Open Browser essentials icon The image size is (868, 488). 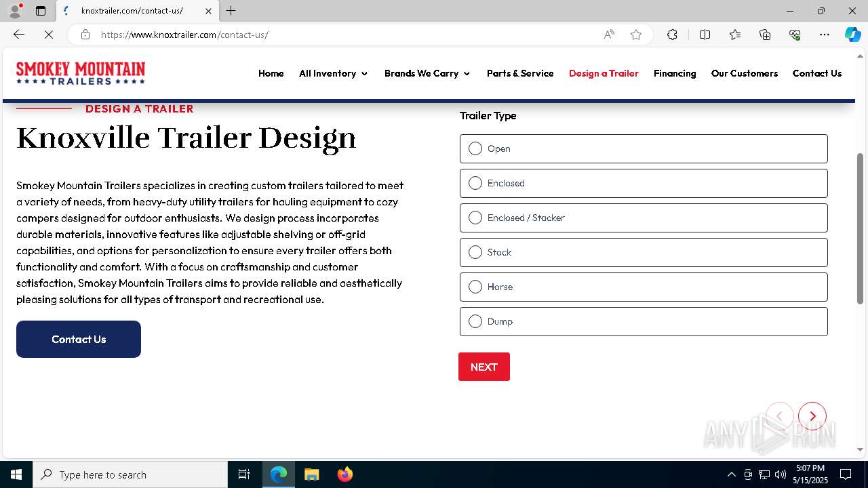pyautogui.click(x=795, y=35)
